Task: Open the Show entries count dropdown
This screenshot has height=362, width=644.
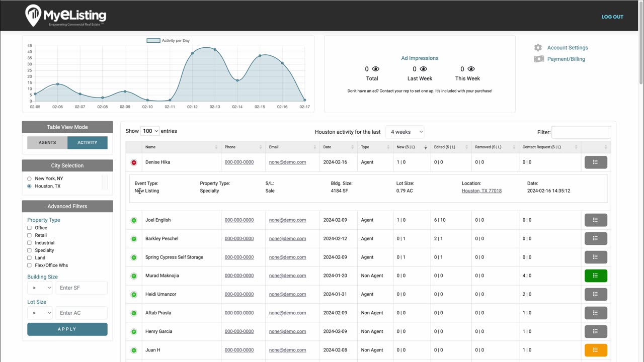Action: 150,131
